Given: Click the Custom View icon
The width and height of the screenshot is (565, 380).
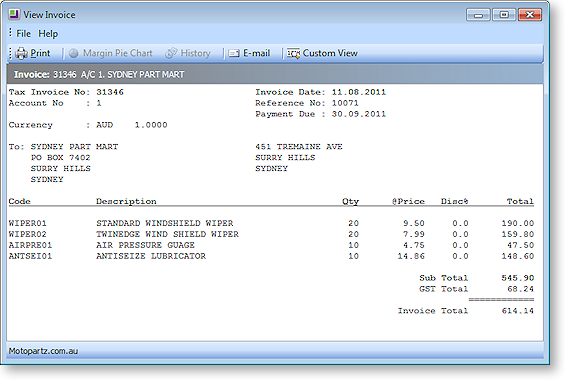Looking at the screenshot, I should click(x=293, y=53).
